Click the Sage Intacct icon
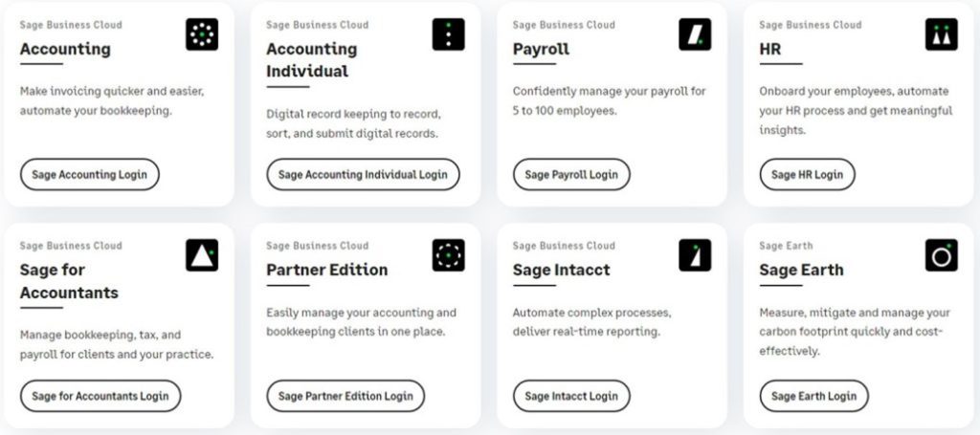This screenshot has height=435, width=980. (x=695, y=255)
